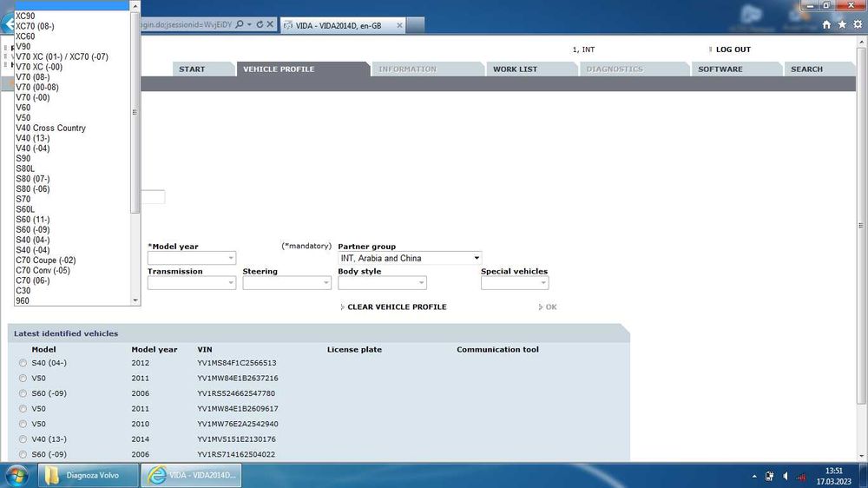Open Favorites star icon
This screenshot has height=488, width=868.
pos(842,24)
